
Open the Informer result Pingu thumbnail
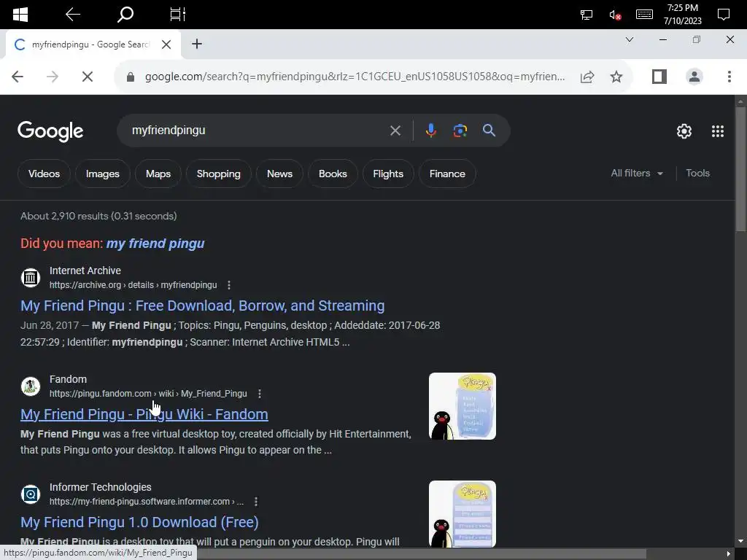tap(462, 514)
